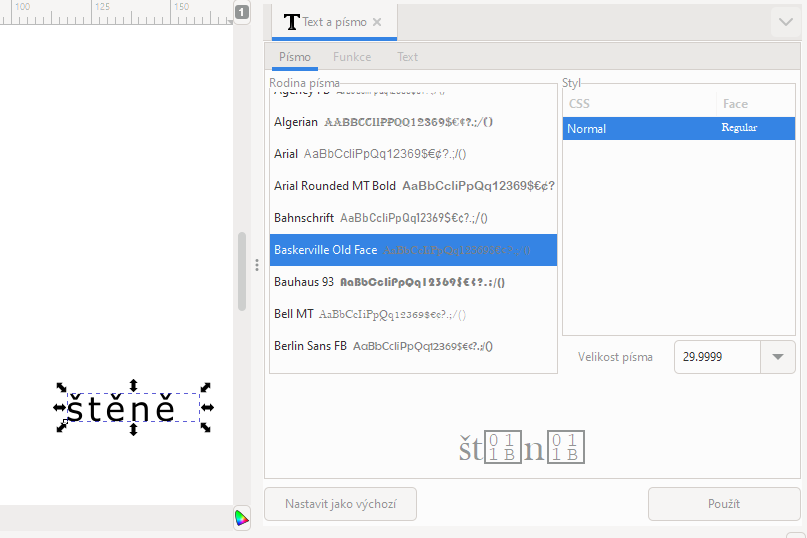Screen dimensions: 807x538
Task: Click the color management icon below the scrollbar
Action: pos(241,518)
